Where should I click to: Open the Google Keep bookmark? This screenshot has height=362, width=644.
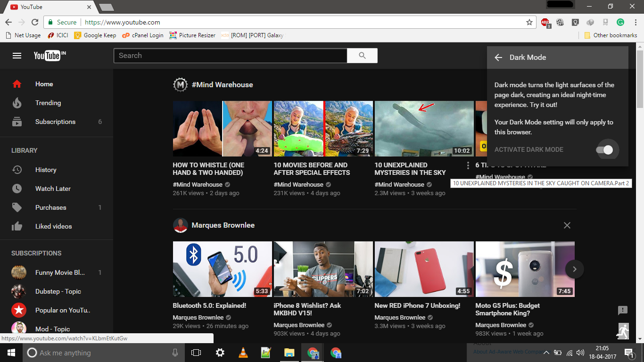95,35
